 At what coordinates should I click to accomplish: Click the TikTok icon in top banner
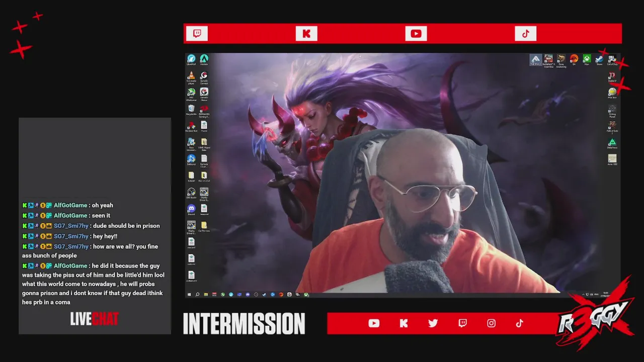[x=525, y=34]
